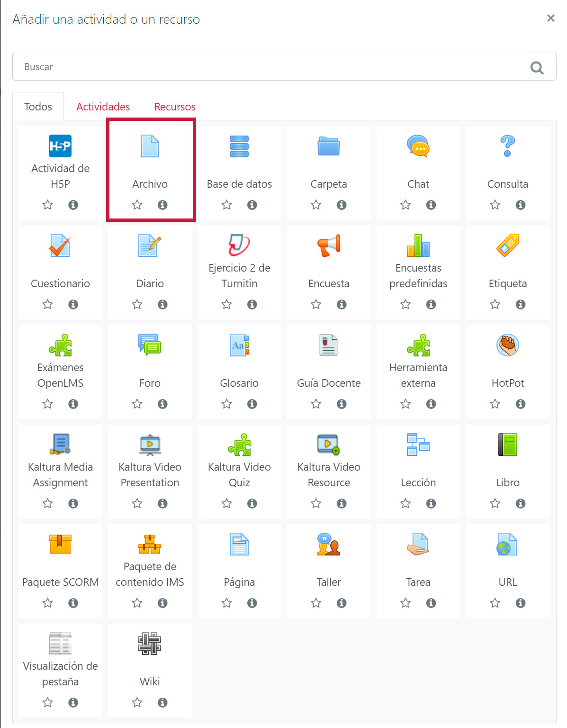Switch to the Actividades tab
Image resolution: width=567 pixels, height=728 pixels.
click(103, 107)
